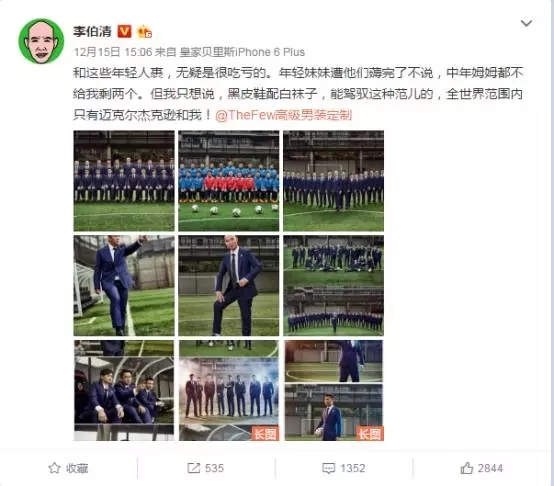554x486 pixels.
Task: Open the @TheFew高級男装定制 mention link
Action: coord(283,115)
